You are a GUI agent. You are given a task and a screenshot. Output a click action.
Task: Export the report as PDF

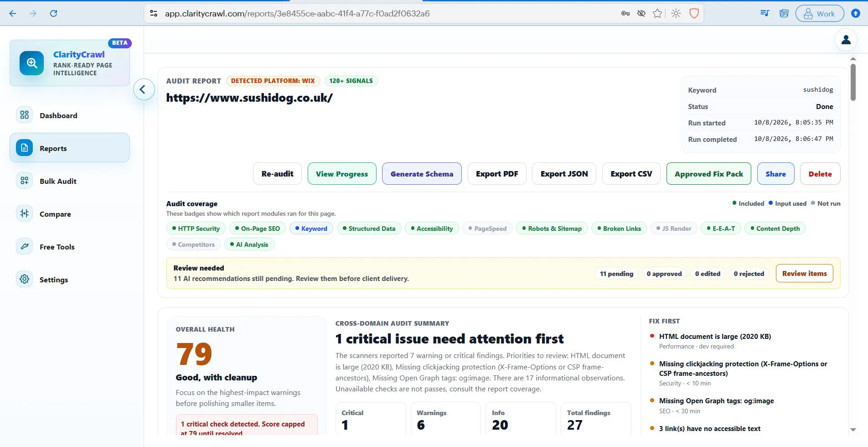click(x=497, y=174)
